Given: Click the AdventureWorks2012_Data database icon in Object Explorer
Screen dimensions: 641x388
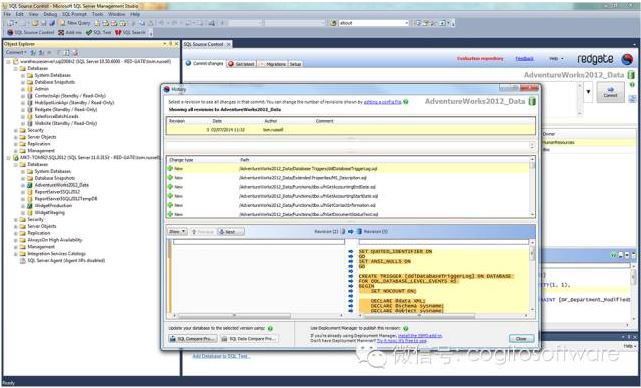Looking at the screenshot, I should [30, 185].
